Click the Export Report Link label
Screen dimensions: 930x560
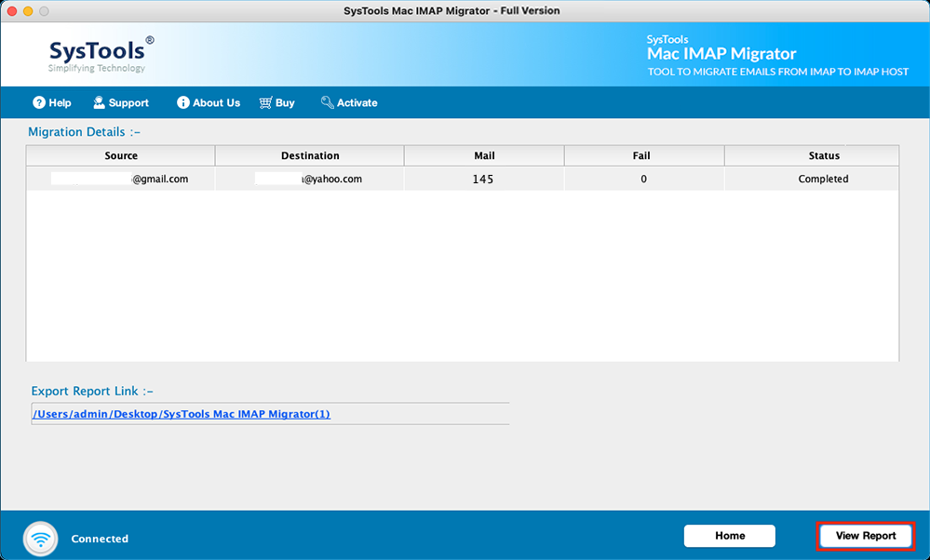[x=92, y=391]
